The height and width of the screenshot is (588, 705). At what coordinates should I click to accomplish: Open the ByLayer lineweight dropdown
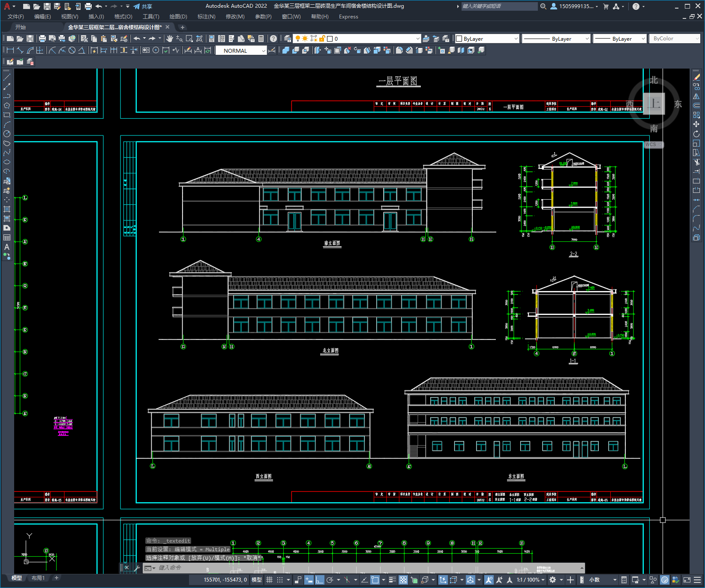click(x=620, y=39)
